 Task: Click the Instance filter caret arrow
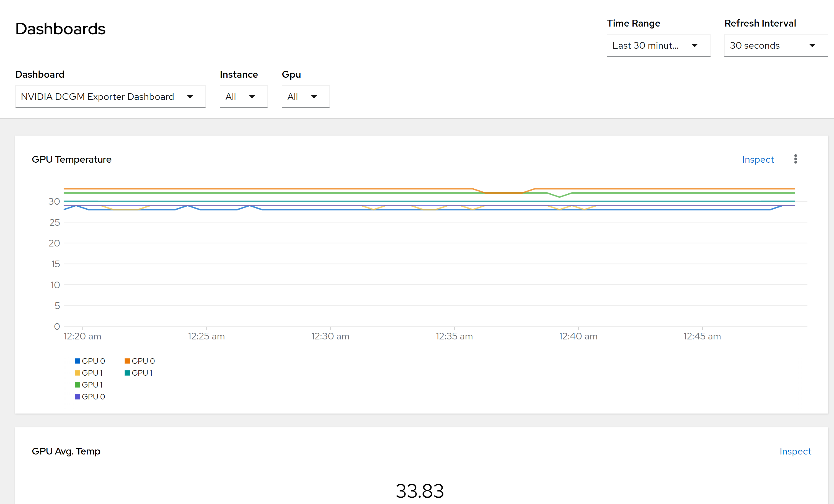click(x=252, y=97)
